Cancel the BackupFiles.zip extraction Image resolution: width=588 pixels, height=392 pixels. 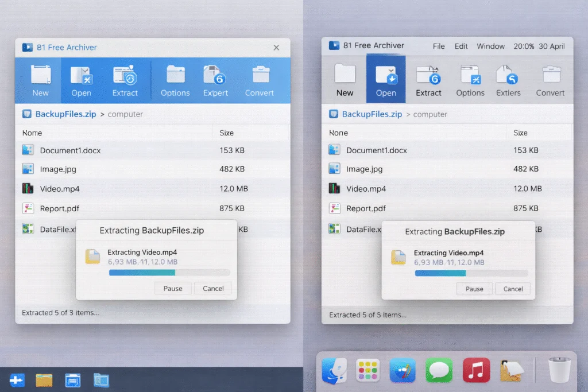(213, 288)
